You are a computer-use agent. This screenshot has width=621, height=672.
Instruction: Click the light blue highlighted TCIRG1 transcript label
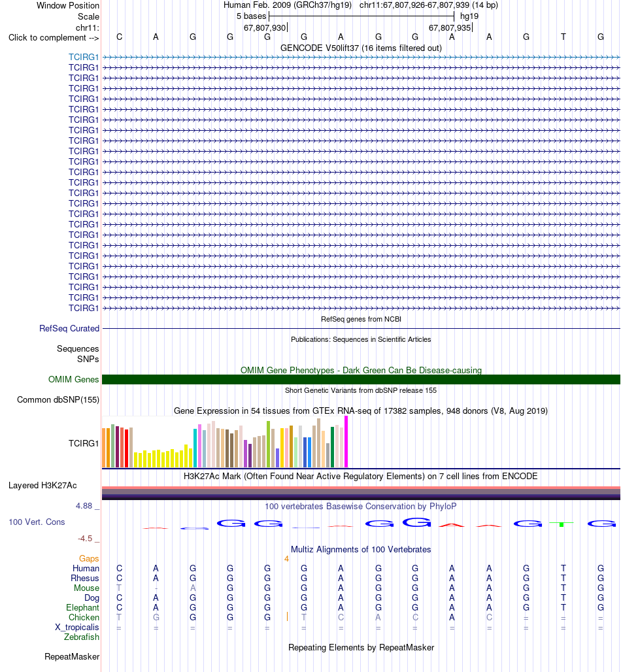pyautogui.click(x=84, y=57)
